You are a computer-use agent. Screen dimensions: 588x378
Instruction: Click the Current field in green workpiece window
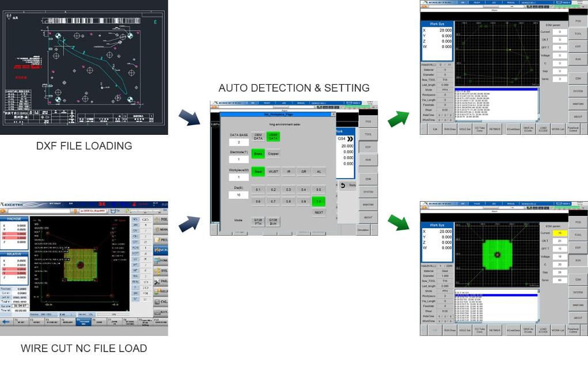(x=560, y=233)
